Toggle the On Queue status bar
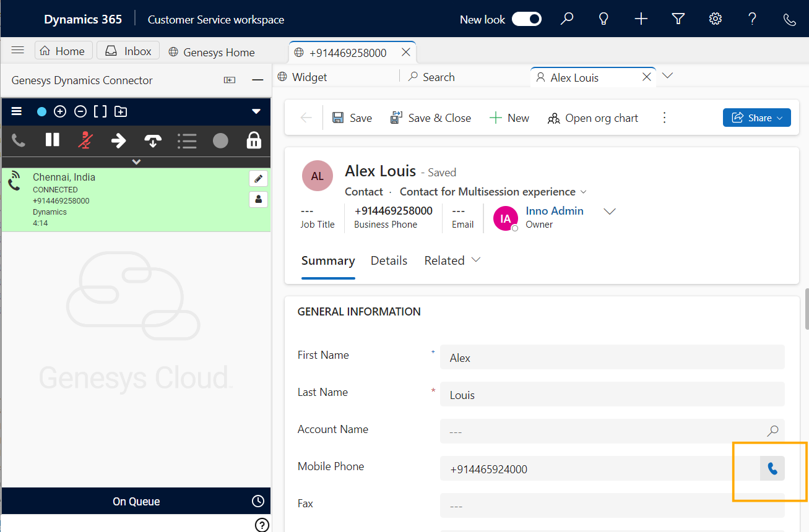The height and width of the screenshot is (532, 809). [136, 501]
